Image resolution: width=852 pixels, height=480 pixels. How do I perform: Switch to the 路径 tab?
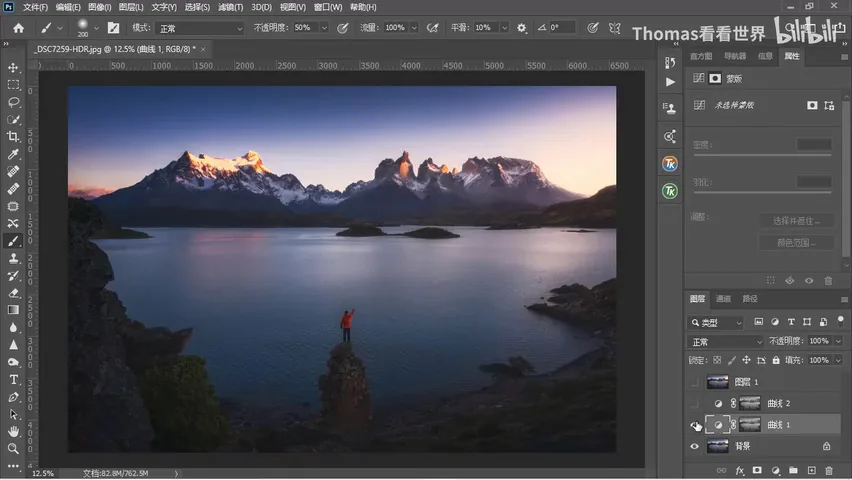(750, 299)
